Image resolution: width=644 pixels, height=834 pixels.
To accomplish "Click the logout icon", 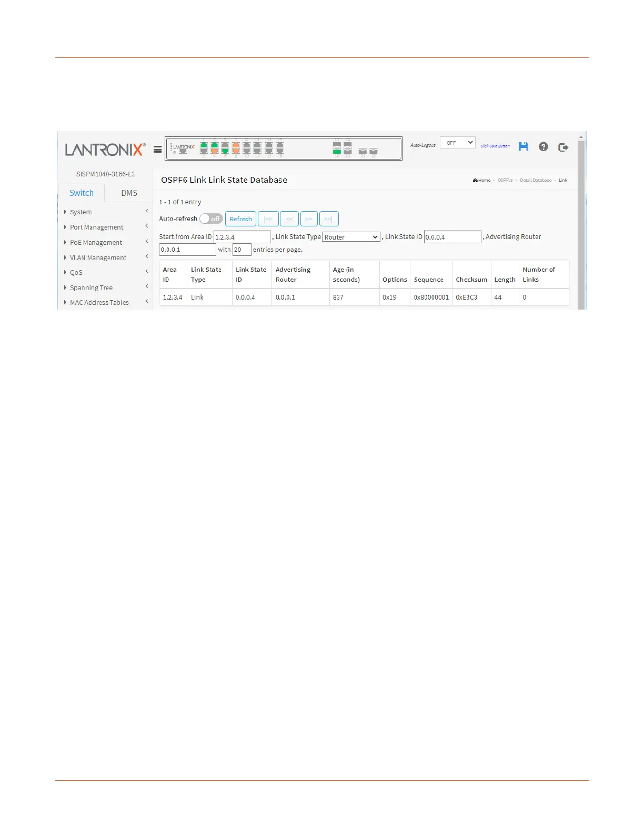I will pos(563,147).
